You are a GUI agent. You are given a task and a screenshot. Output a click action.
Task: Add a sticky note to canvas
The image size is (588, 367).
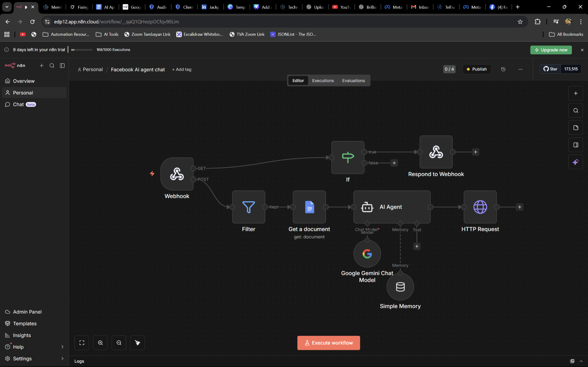click(x=576, y=128)
